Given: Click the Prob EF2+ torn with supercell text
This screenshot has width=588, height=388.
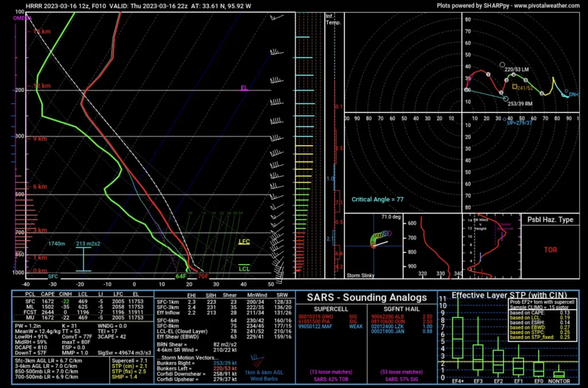Looking at the screenshot, I should 542,302.
